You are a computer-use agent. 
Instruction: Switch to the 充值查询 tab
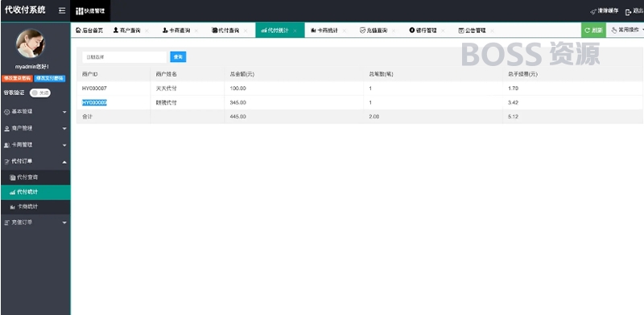tap(374, 31)
